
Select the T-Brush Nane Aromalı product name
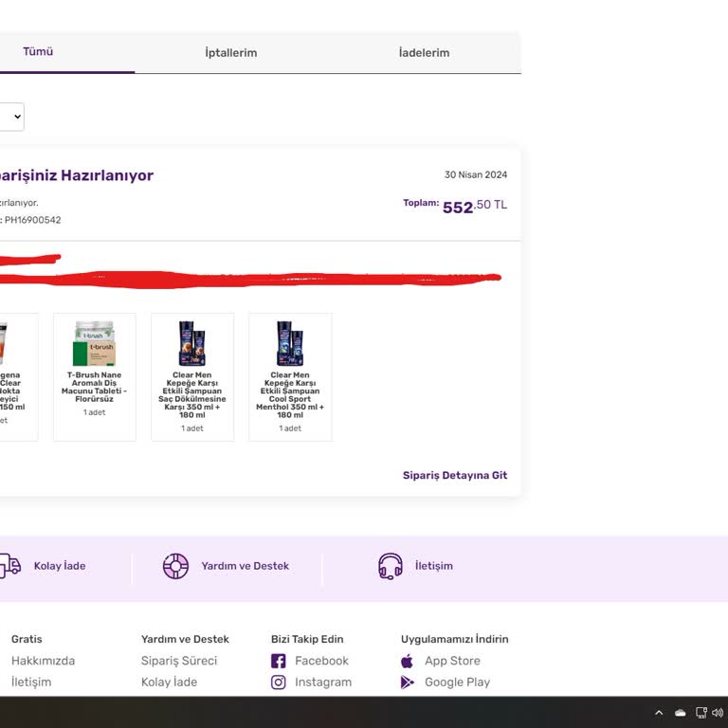(94, 387)
